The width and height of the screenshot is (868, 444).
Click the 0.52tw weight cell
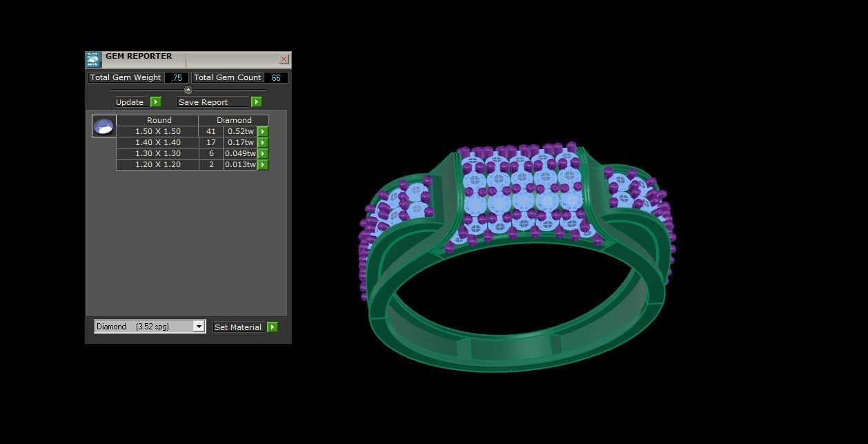coord(241,131)
